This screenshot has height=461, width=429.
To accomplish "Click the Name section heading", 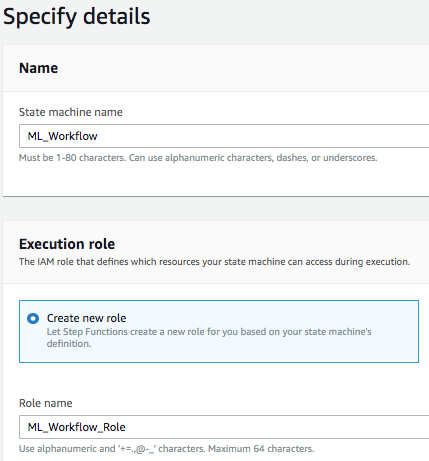I will (38, 68).
